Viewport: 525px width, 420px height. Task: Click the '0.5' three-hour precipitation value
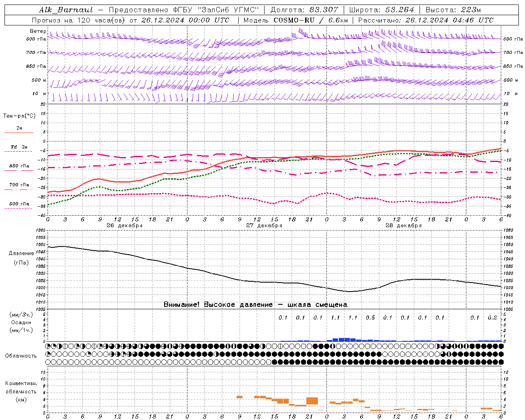pos(370,318)
